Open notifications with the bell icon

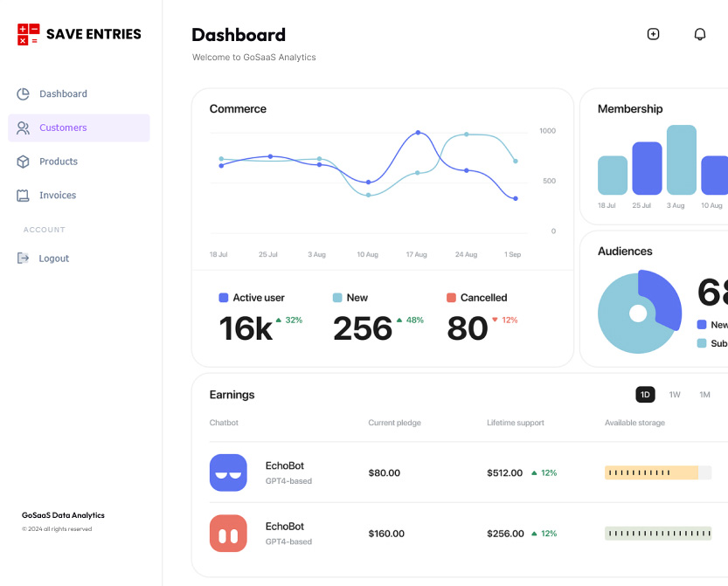(x=699, y=34)
